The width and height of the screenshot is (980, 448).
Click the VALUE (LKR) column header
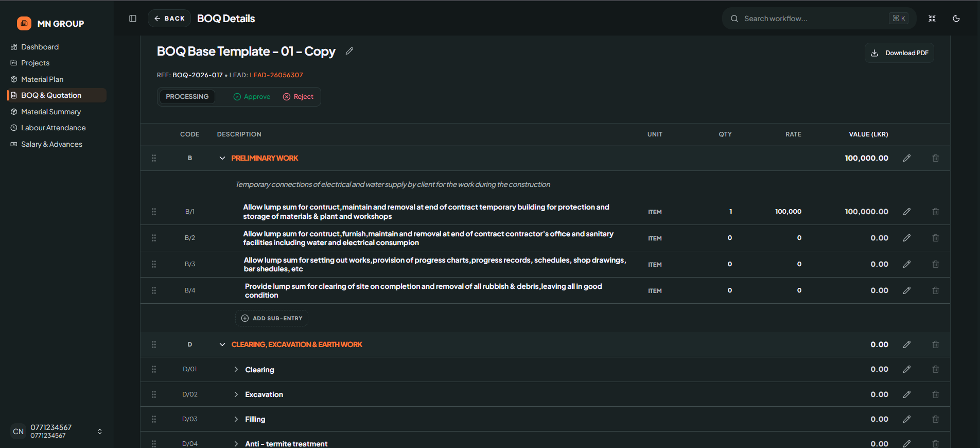click(x=868, y=134)
